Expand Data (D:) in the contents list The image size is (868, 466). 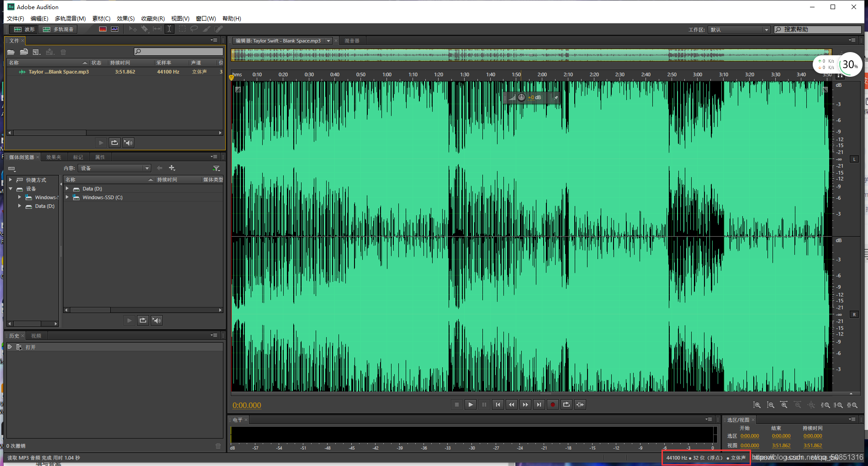(67, 189)
